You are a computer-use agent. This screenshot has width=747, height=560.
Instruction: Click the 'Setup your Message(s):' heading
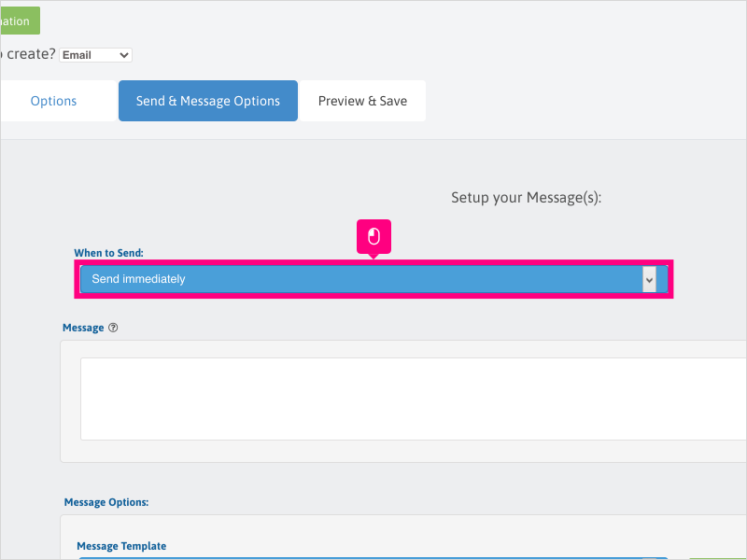526,197
